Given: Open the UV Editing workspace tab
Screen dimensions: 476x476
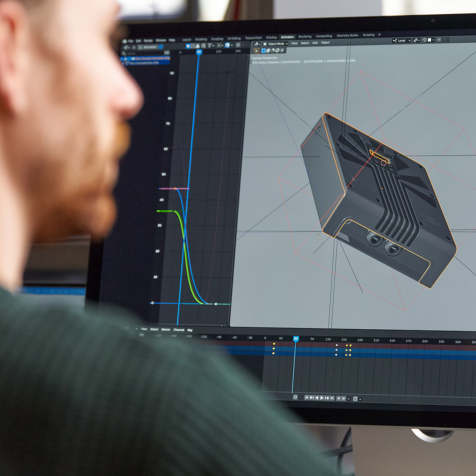Looking at the screenshot, I should click(234, 38).
